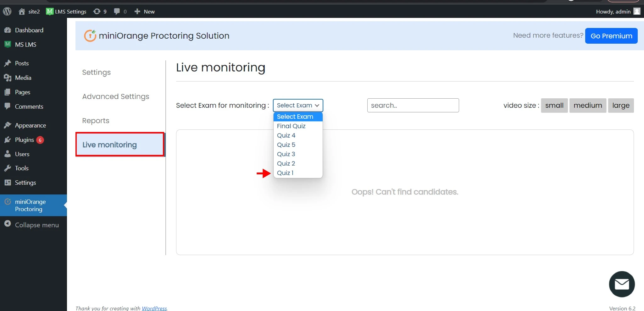
Task: Open the Advanced Settings tab
Action: [116, 96]
